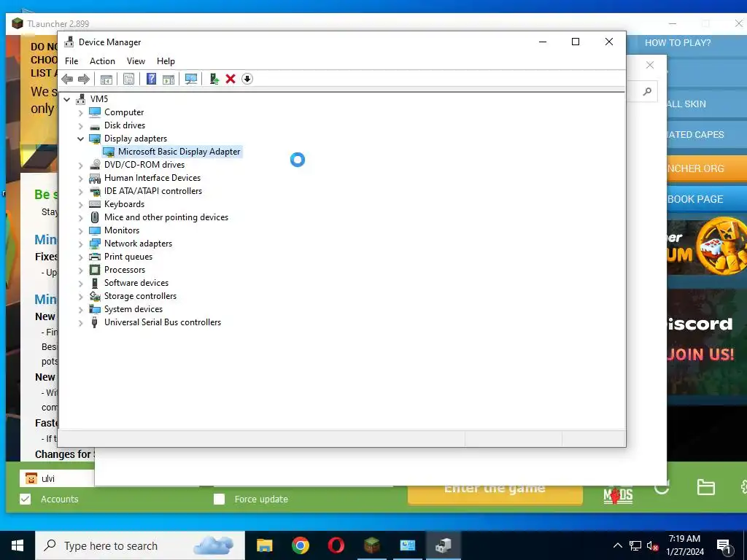747x560 pixels.
Task: Expand Human Interface Devices category
Action: click(x=80, y=178)
